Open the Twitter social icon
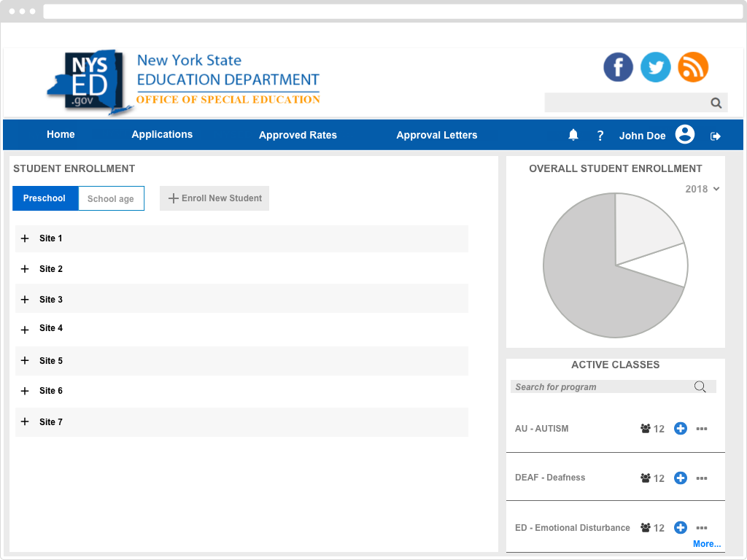 click(656, 67)
